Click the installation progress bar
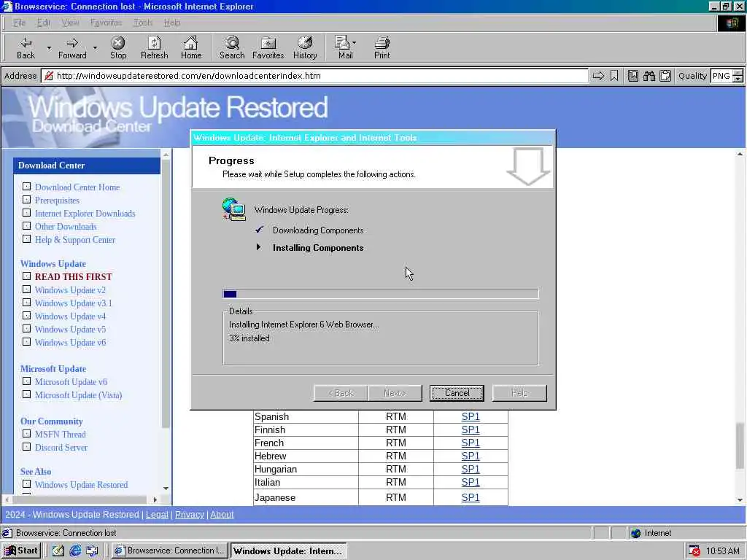747x560 pixels. point(381,294)
